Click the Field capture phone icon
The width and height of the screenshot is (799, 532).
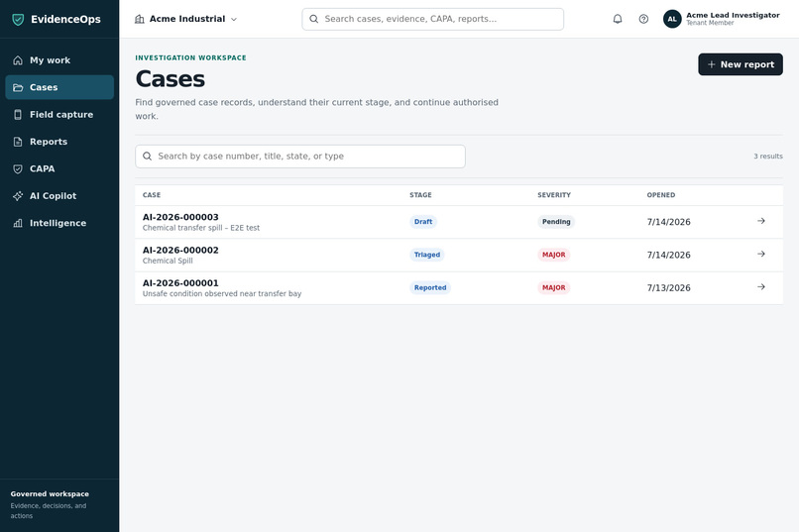tap(18, 115)
